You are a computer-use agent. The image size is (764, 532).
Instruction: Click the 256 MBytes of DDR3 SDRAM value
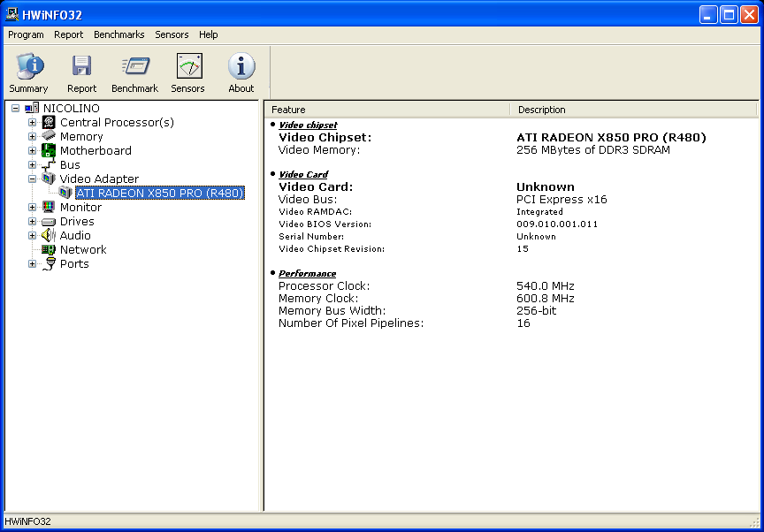593,150
